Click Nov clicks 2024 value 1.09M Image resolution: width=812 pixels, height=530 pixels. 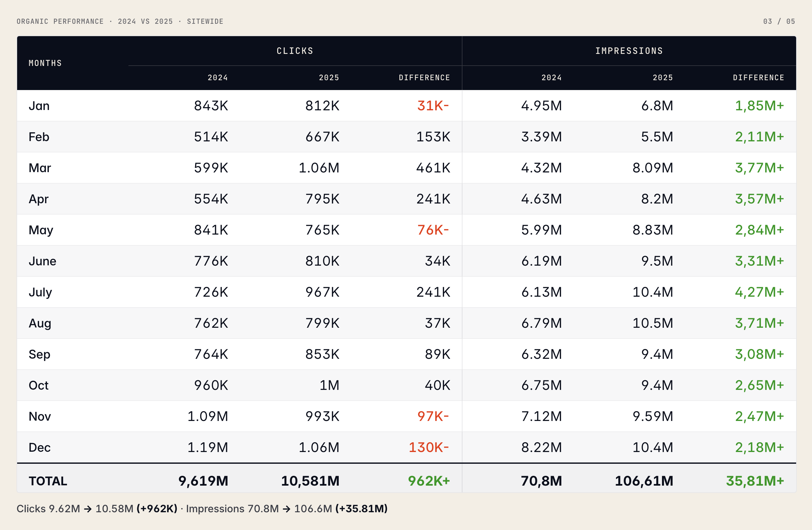click(x=207, y=416)
